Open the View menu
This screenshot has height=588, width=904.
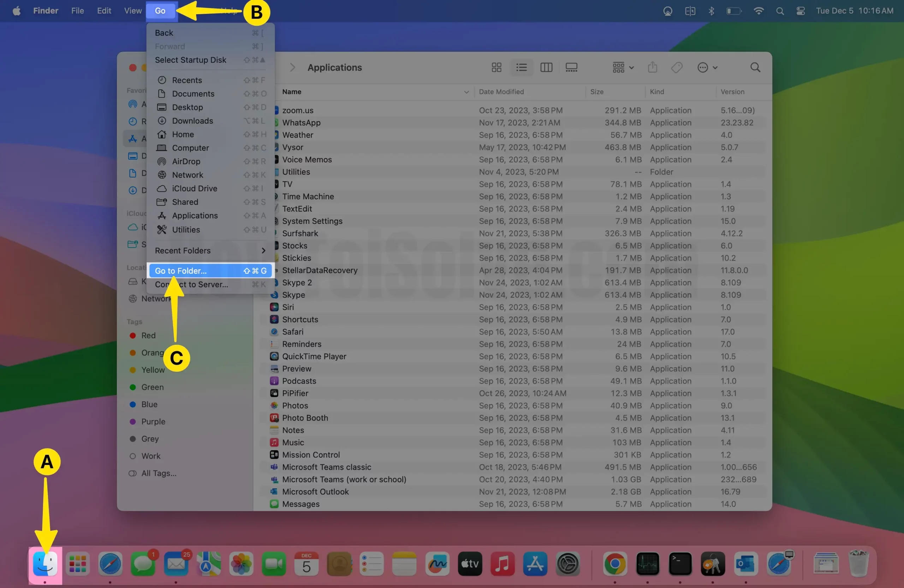tap(132, 11)
